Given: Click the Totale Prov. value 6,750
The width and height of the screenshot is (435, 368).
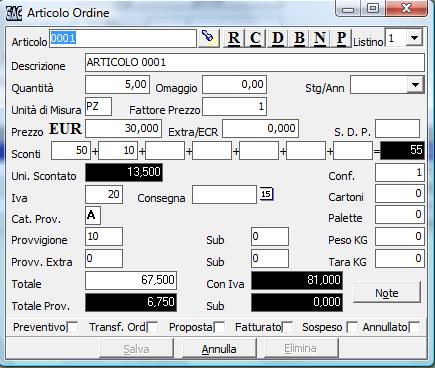Looking at the screenshot, I should click(x=131, y=302).
